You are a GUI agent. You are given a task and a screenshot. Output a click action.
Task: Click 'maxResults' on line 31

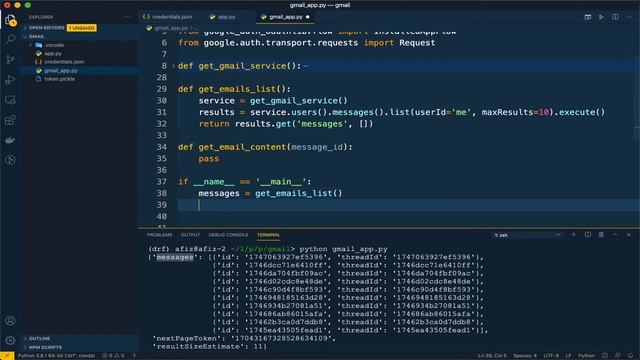507,112
